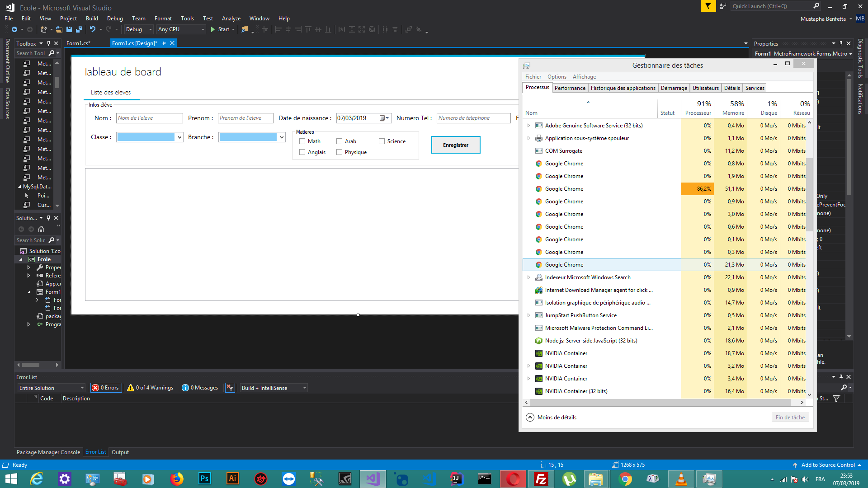The width and height of the screenshot is (868, 488).
Task: Click the Find in Files toolbar icon
Action: [x=245, y=29]
